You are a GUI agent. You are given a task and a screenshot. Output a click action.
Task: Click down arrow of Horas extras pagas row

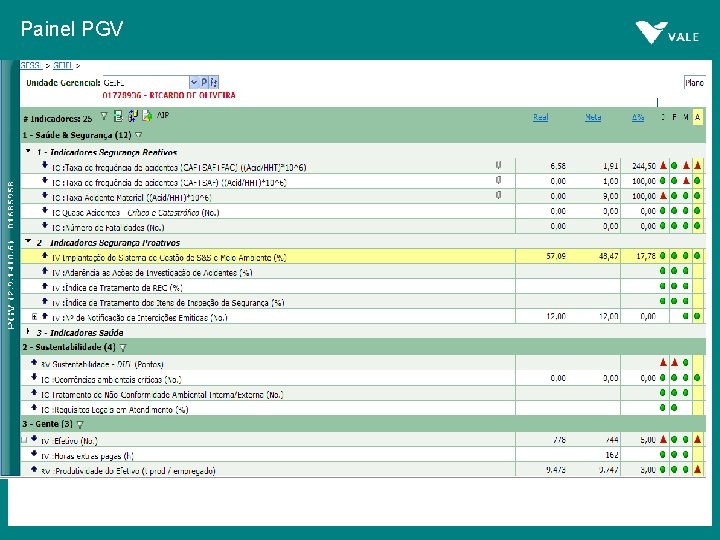[34, 453]
